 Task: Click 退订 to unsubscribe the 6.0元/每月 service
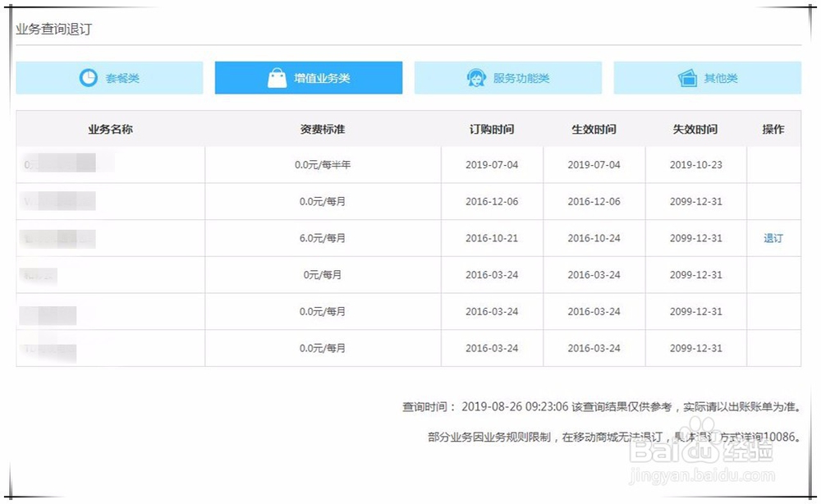[772, 238]
